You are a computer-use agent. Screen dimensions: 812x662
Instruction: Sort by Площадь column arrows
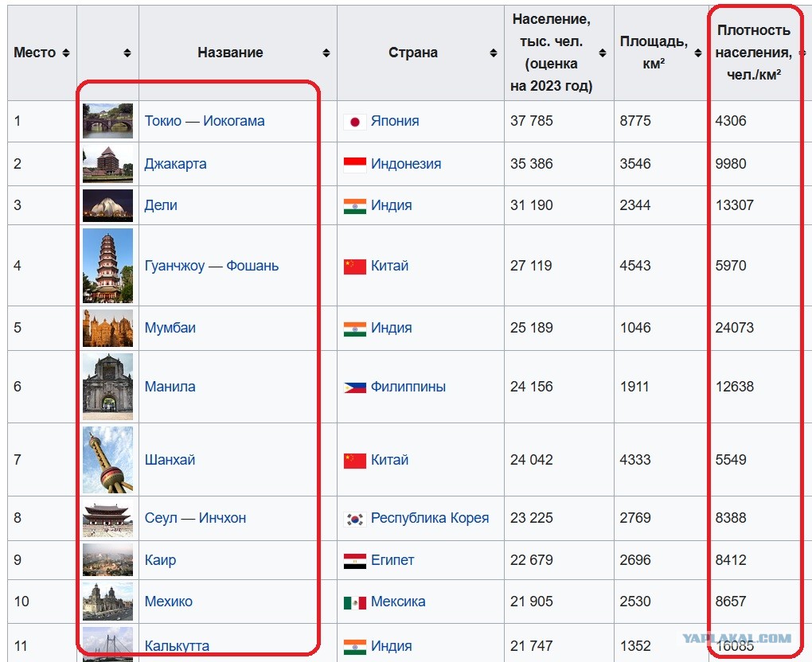(x=698, y=53)
